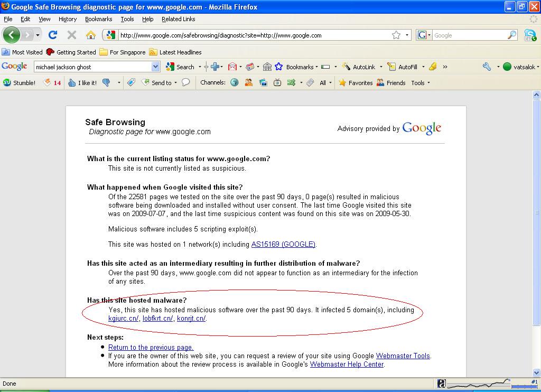This screenshot has width=541, height=392.
Task: Open the StumbleUpon Tools dropdown
Action: (x=421, y=83)
